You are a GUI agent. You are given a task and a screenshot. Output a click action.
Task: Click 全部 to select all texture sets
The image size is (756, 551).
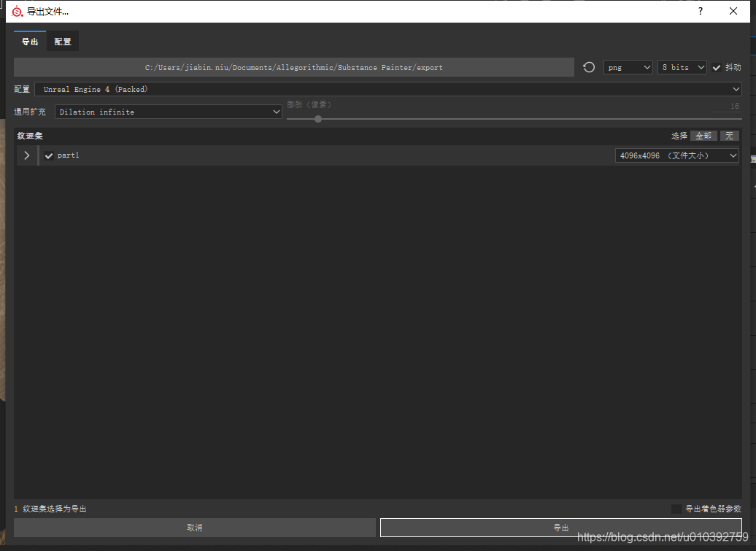[703, 136]
